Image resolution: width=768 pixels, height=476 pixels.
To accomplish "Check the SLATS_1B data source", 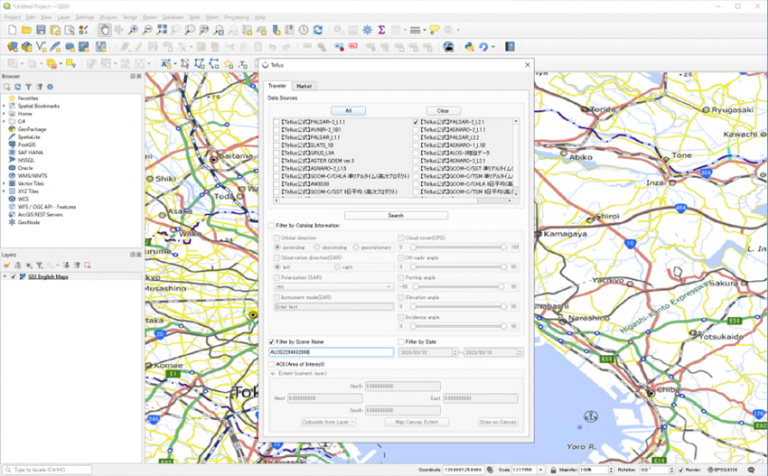I will click(277, 145).
